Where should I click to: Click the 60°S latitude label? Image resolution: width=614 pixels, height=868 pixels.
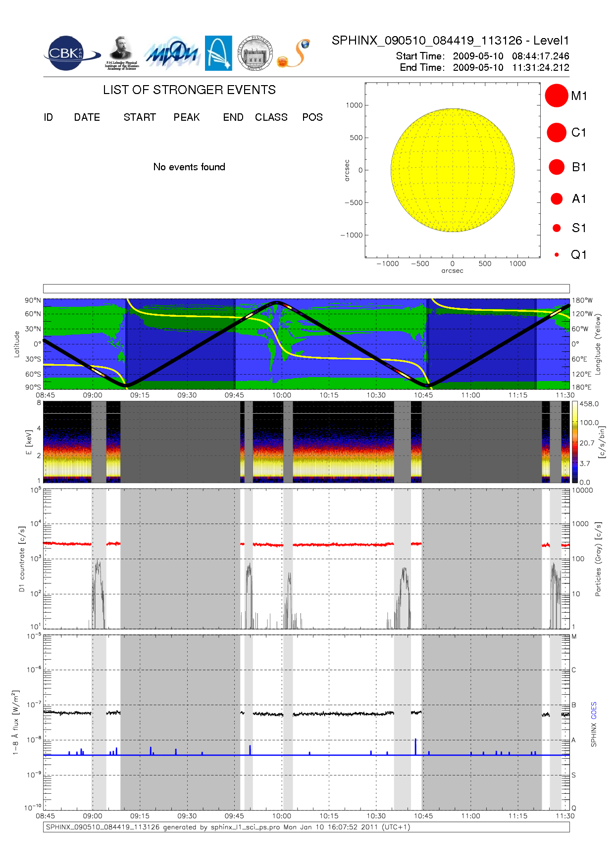[33, 374]
